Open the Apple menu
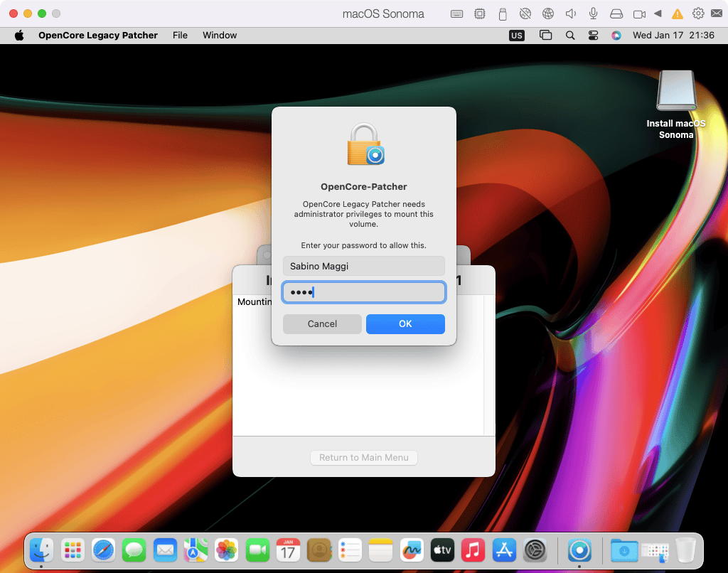The image size is (728, 573). point(19,35)
